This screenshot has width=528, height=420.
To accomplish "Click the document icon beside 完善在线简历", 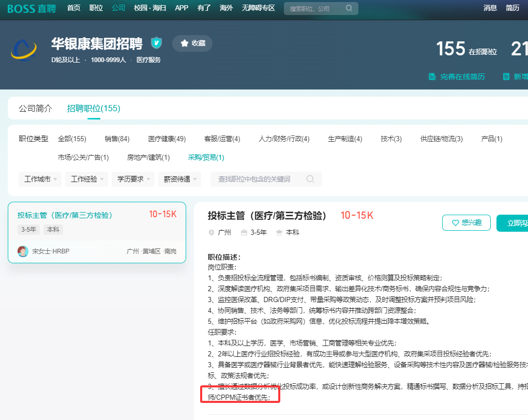I will pos(433,76).
